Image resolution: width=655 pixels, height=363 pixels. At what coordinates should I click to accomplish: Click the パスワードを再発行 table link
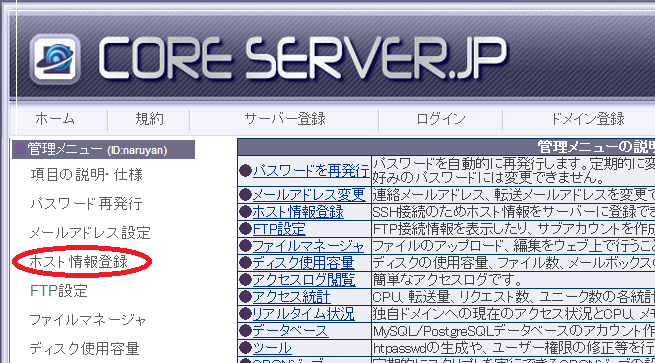(311, 170)
